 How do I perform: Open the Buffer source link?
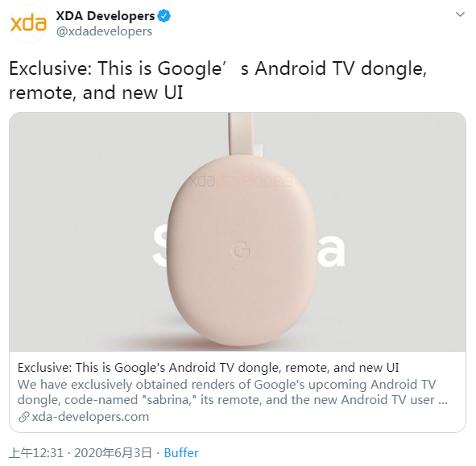point(181,453)
